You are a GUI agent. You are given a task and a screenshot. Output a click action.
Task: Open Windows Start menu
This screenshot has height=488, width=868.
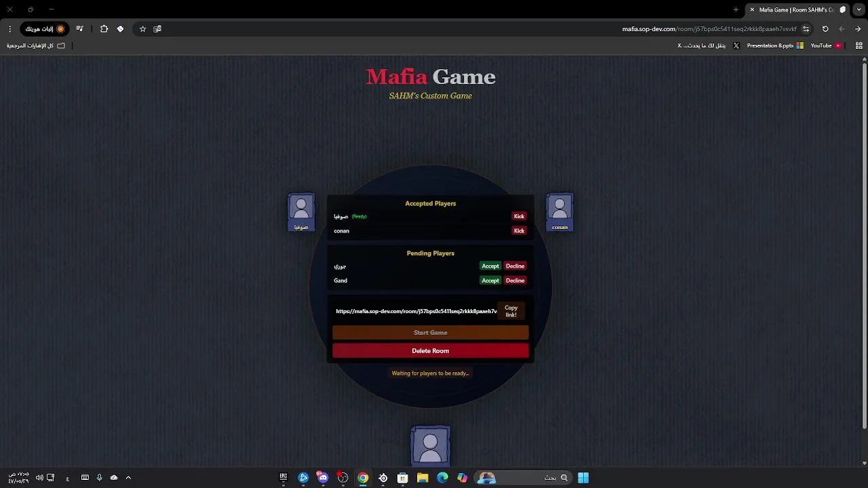(583, 478)
